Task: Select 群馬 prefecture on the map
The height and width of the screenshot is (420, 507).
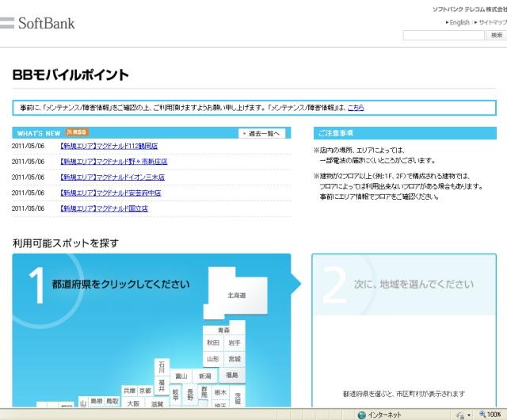Action: [x=204, y=392]
